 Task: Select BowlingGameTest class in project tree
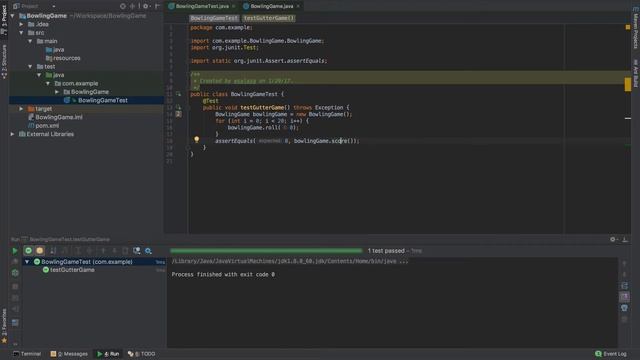pyautogui.click(x=102, y=100)
